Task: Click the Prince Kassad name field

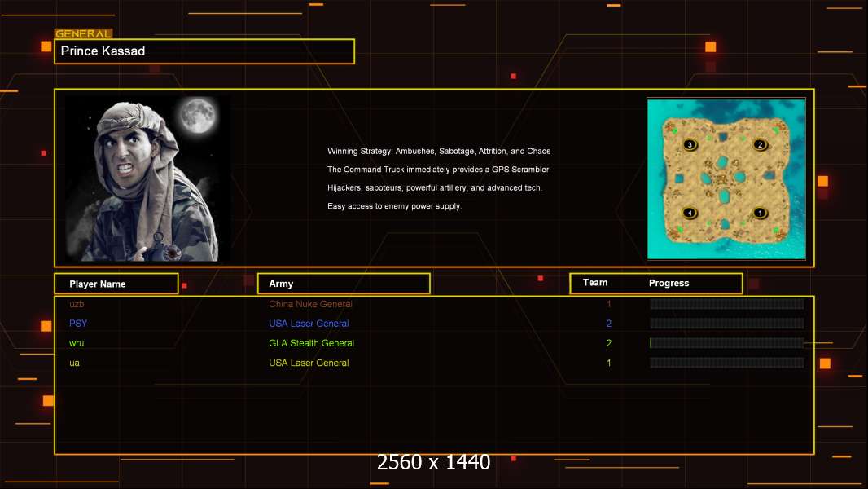Action: click(x=204, y=51)
